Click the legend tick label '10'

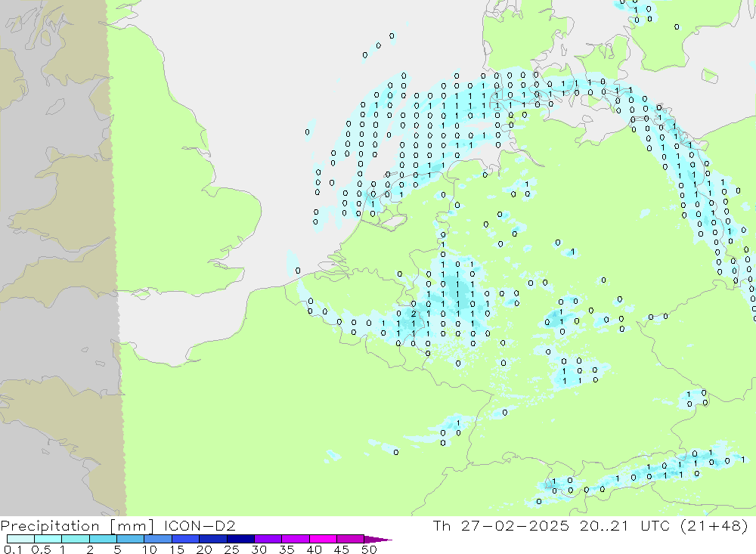[x=150, y=549]
